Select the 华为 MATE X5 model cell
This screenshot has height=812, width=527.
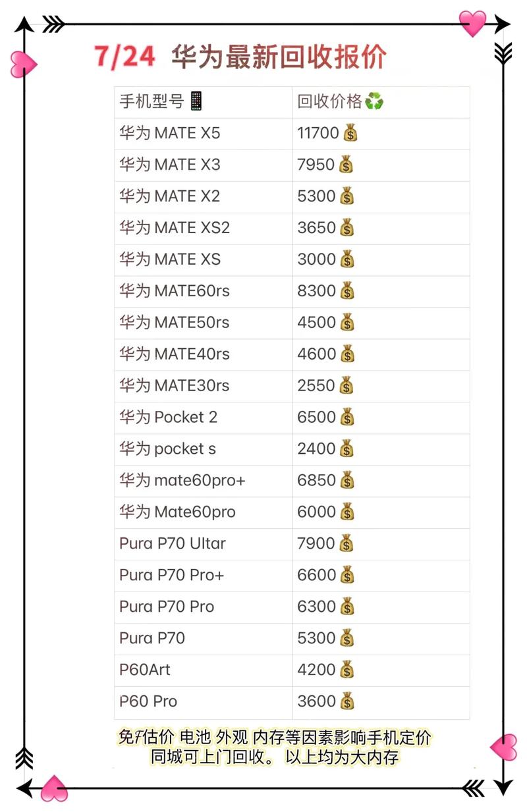tap(169, 133)
